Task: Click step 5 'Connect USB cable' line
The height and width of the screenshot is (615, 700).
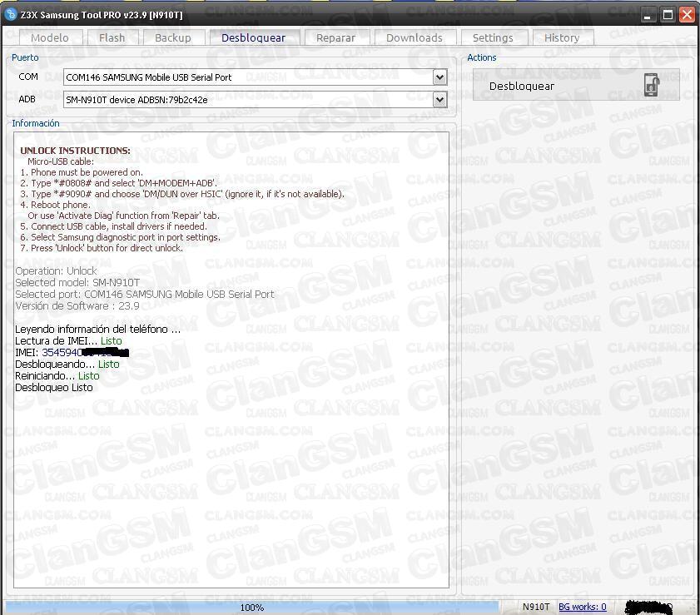Action: 113,226
